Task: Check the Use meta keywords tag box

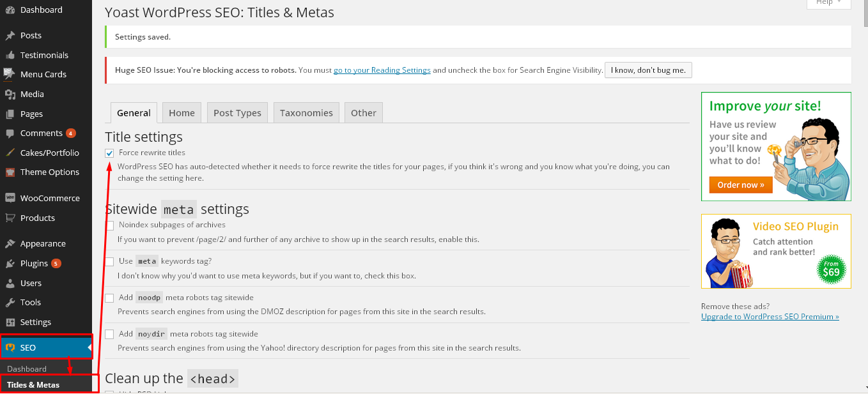Action: [109, 262]
